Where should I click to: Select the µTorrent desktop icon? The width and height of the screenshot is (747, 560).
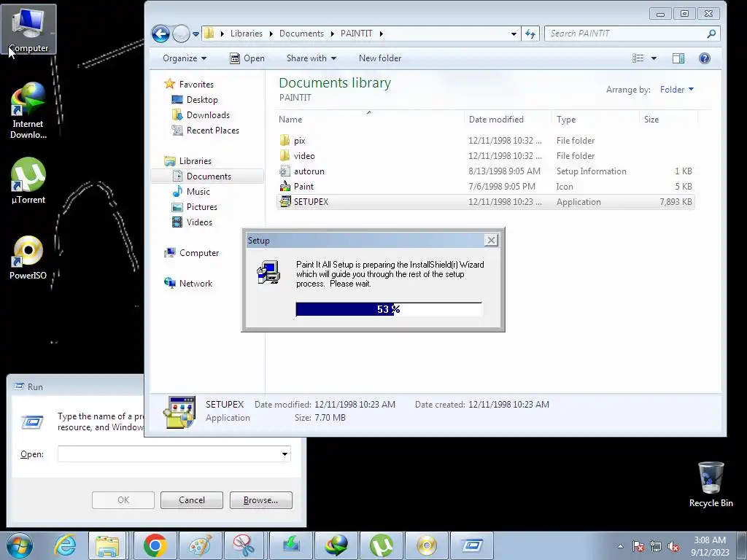[28, 181]
